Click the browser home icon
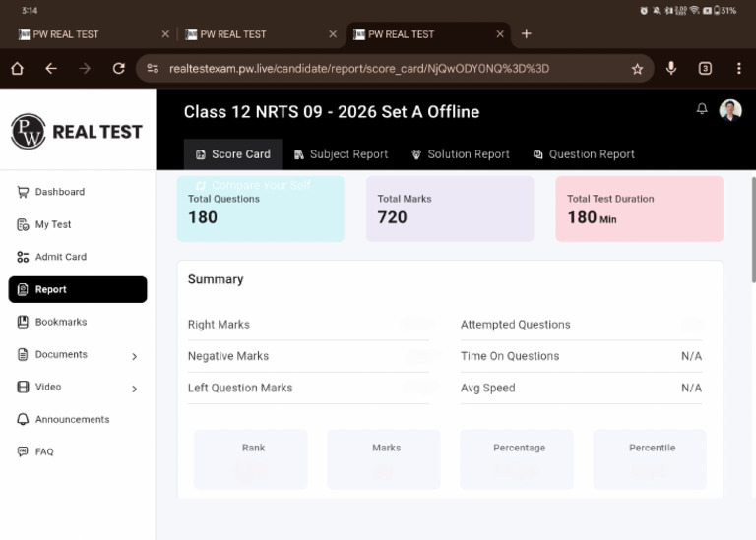 [x=17, y=69]
